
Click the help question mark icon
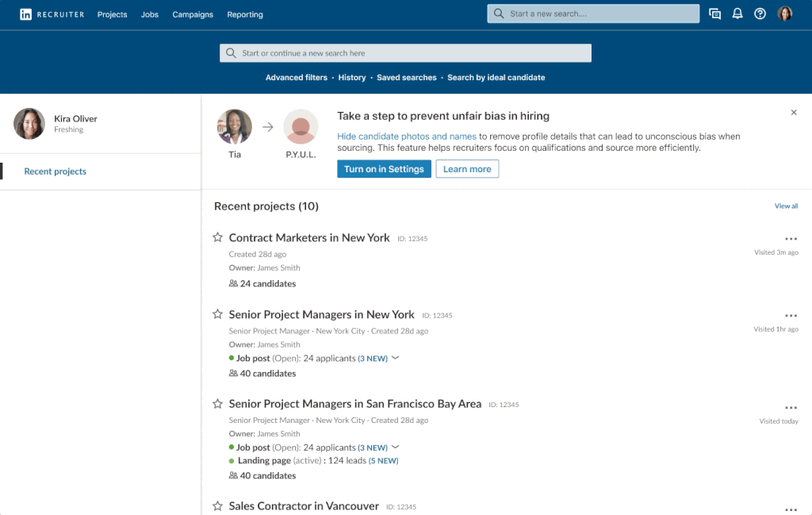coord(760,14)
